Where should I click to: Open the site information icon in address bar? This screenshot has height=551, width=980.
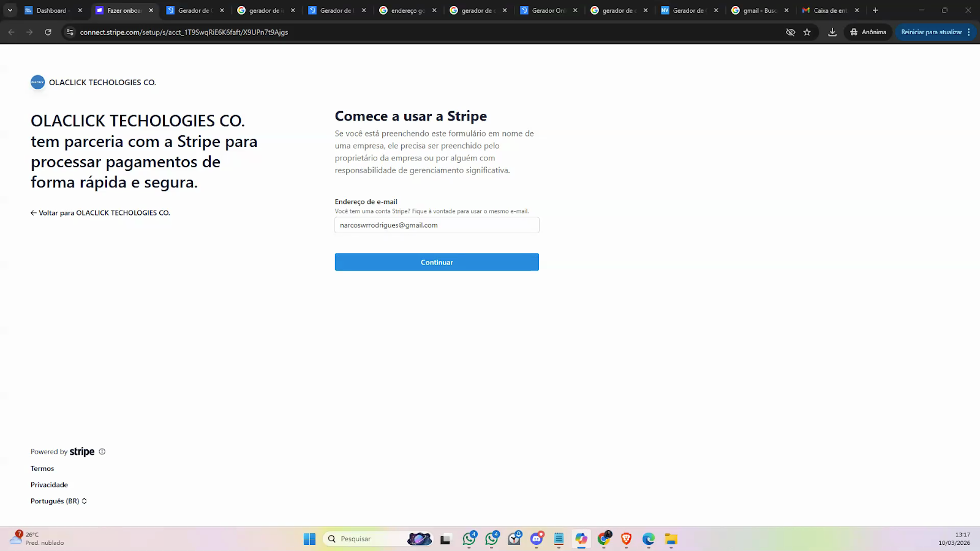(70, 32)
